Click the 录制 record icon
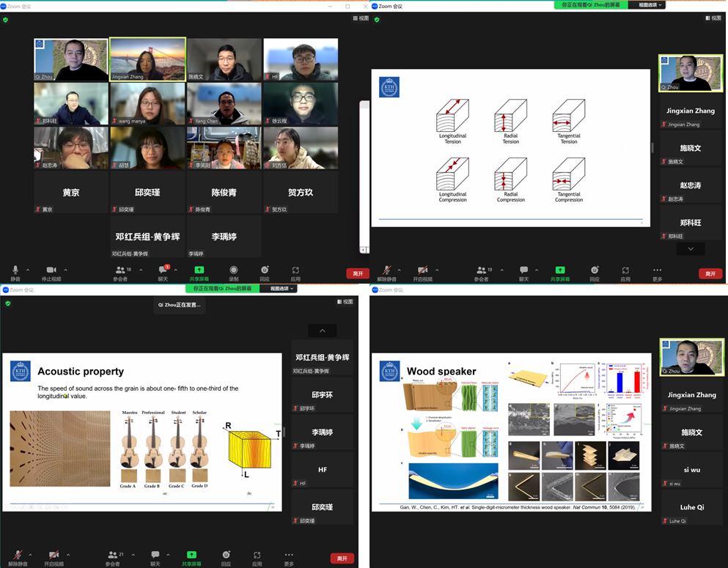 [x=233, y=270]
